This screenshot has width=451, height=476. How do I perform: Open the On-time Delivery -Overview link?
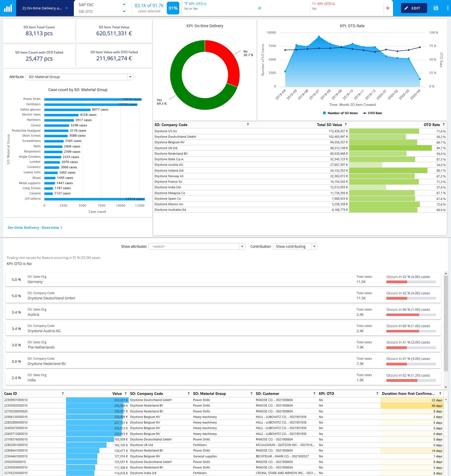click(x=34, y=227)
